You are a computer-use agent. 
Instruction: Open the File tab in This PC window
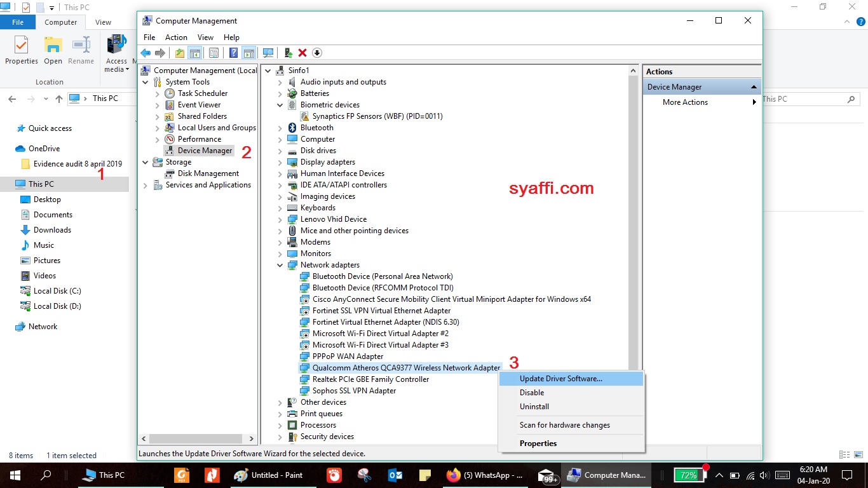coord(18,22)
